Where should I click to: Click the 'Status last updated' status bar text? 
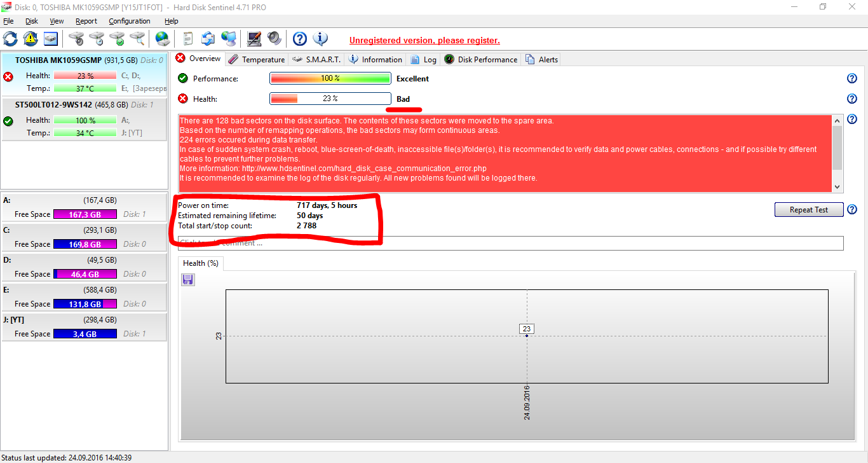pyautogui.click(x=66, y=458)
